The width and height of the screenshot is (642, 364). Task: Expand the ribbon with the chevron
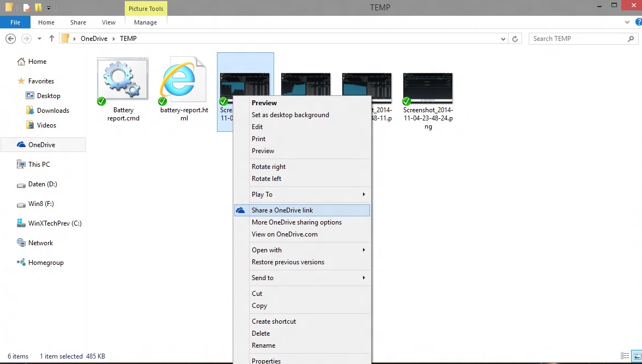627,22
